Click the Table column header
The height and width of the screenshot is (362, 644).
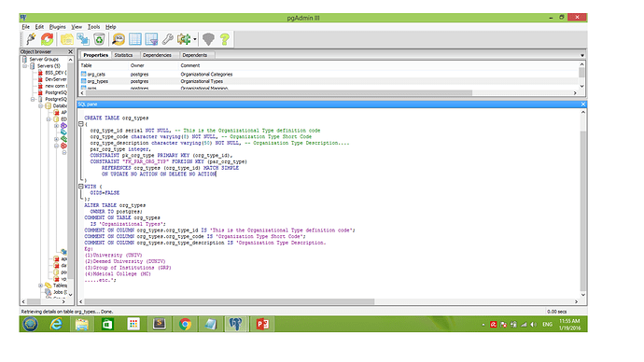point(86,65)
